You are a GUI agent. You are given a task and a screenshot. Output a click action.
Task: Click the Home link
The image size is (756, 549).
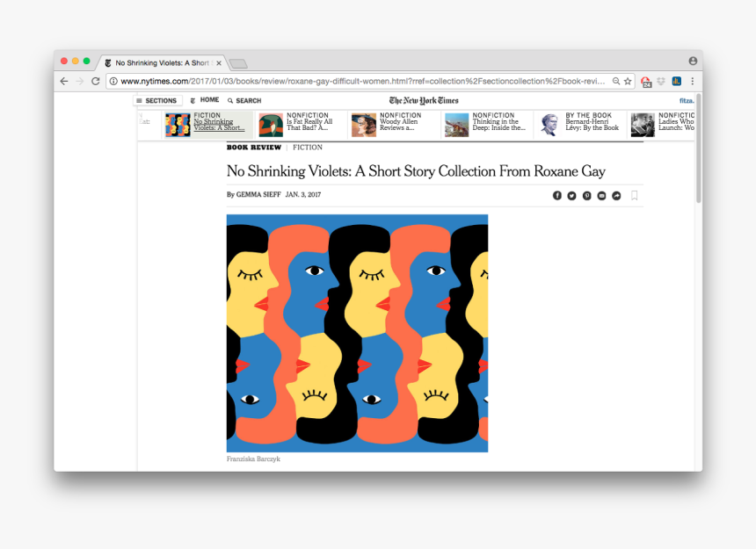(x=205, y=100)
